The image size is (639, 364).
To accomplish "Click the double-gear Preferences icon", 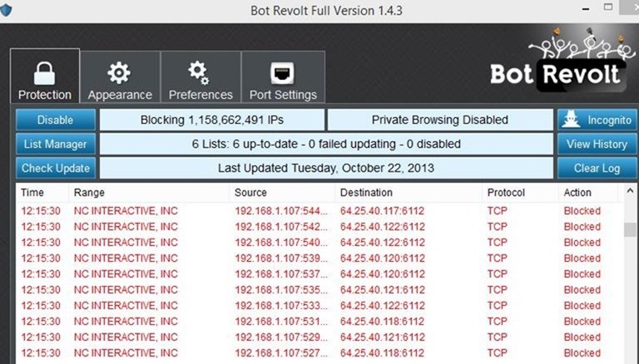I will [x=199, y=72].
